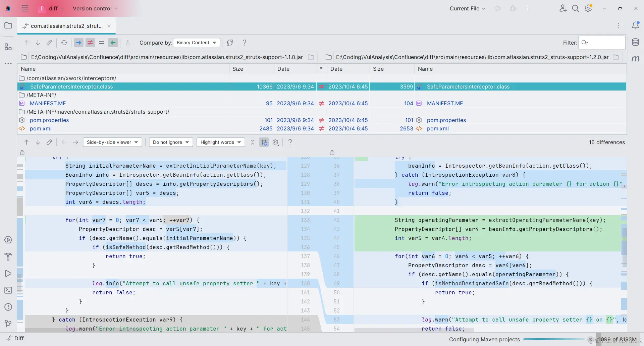Focus the Filter input field
Screen dimensions: 644x346
point(602,43)
